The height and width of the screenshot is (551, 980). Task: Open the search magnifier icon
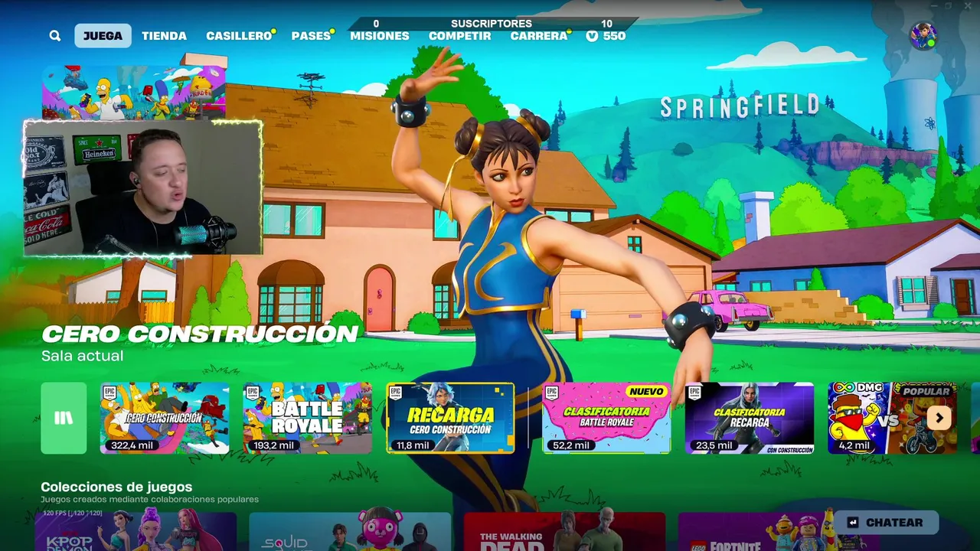point(55,36)
